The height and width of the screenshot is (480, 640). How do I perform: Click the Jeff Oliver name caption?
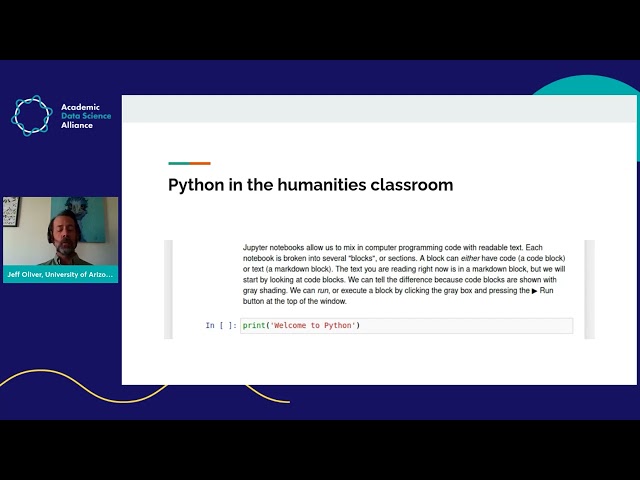pyautogui.click(x=60, y=274)
